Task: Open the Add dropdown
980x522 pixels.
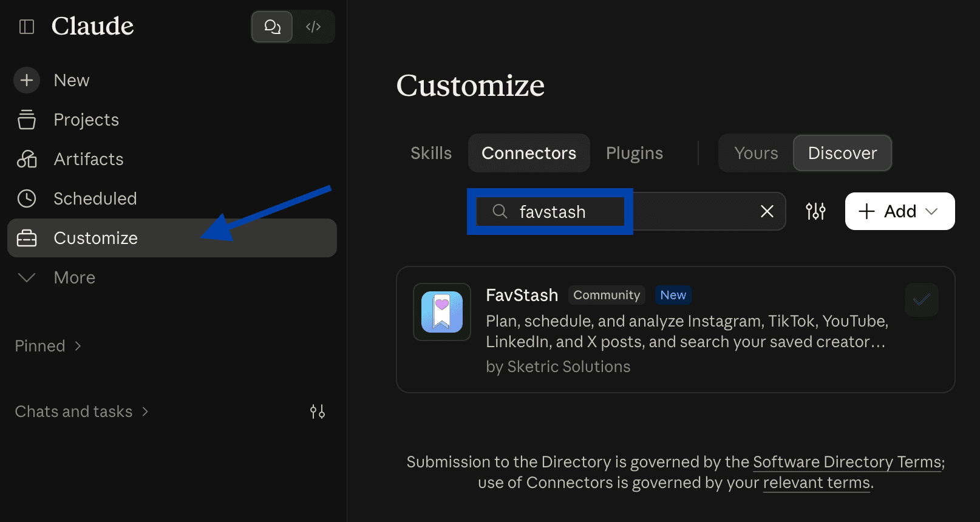Action: point(900,211)
